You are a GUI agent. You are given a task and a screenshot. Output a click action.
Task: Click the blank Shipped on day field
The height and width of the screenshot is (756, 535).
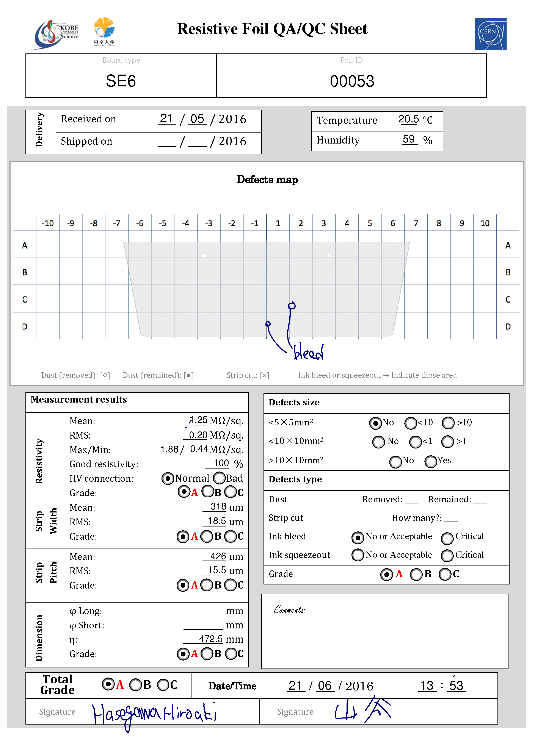tap(167, 142)
